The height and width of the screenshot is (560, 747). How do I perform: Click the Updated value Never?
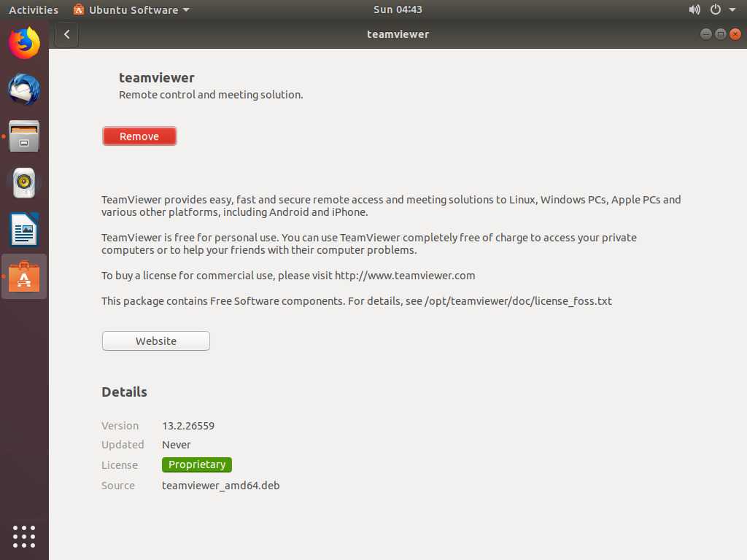point(177,445)
